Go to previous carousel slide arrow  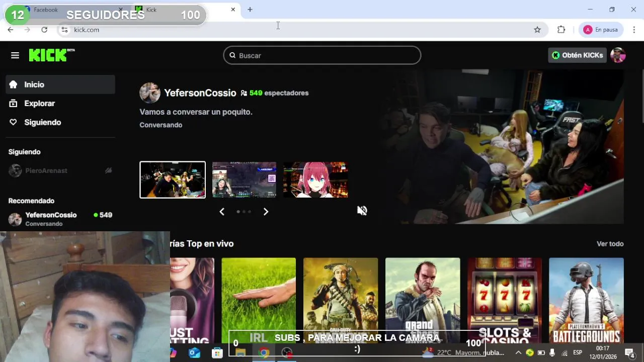click(x=222, y=212)
